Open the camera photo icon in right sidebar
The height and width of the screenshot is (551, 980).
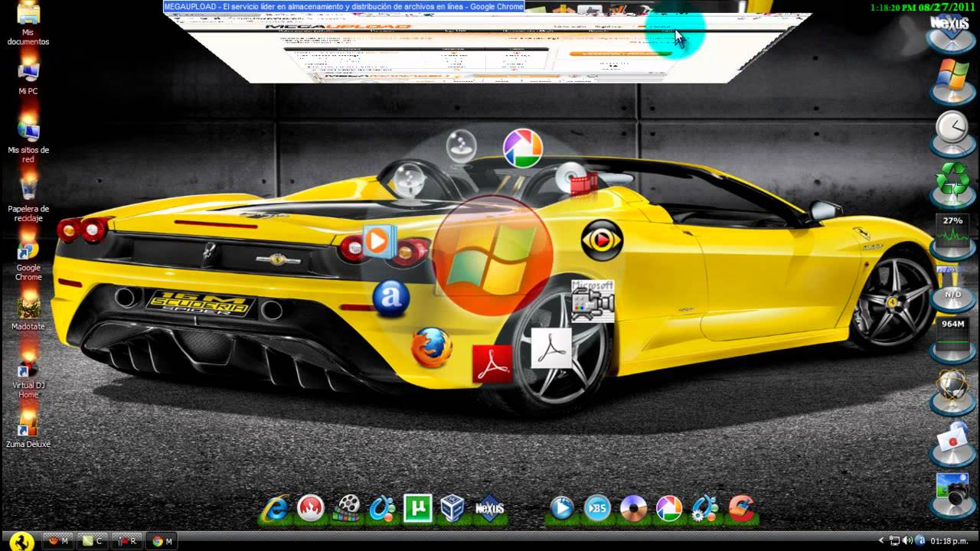[x=952, y=494]
